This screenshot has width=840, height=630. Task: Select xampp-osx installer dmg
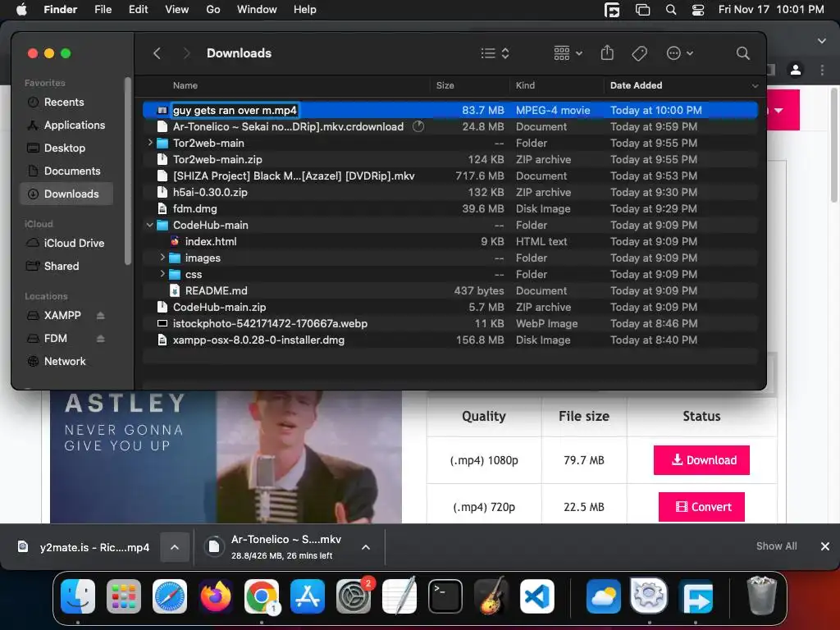click(x=450, y=340)
